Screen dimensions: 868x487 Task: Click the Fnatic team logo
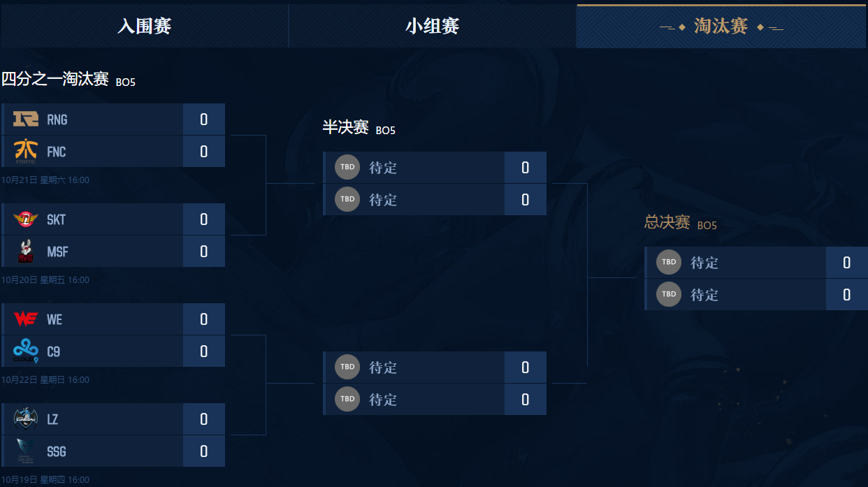coord(26,152)
